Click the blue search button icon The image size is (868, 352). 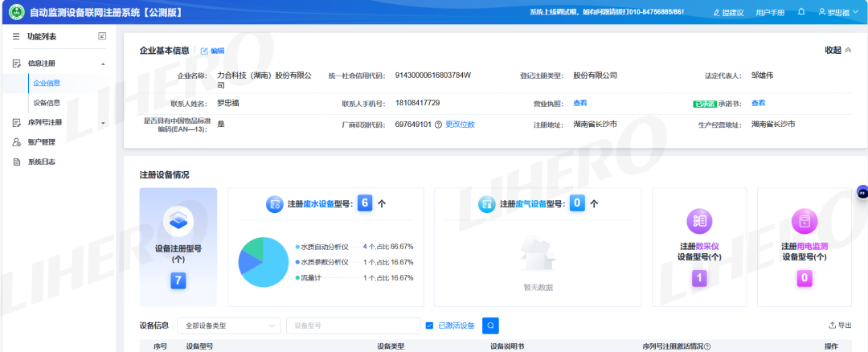[x=489, y=325]
